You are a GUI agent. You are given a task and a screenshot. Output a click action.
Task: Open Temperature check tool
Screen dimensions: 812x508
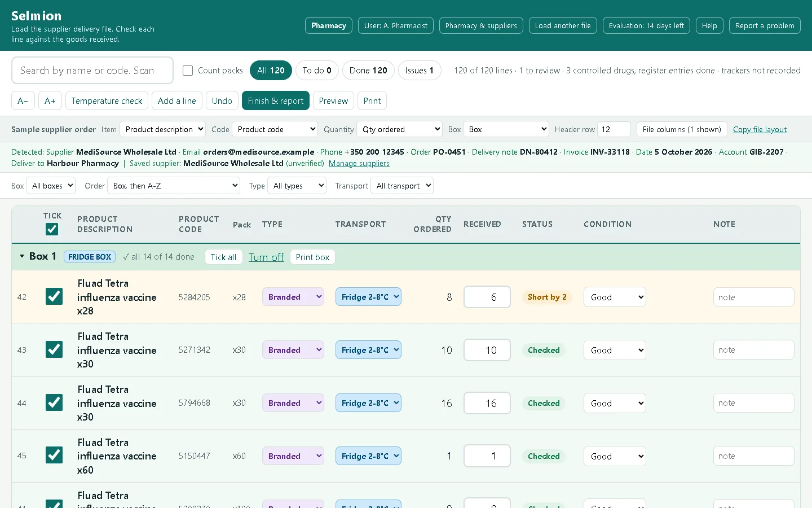coord(107,100)
